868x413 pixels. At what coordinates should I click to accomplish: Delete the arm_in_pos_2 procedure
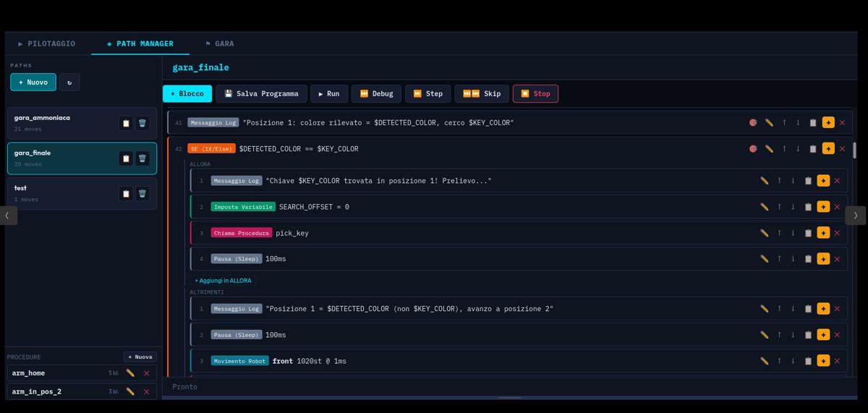146,391
